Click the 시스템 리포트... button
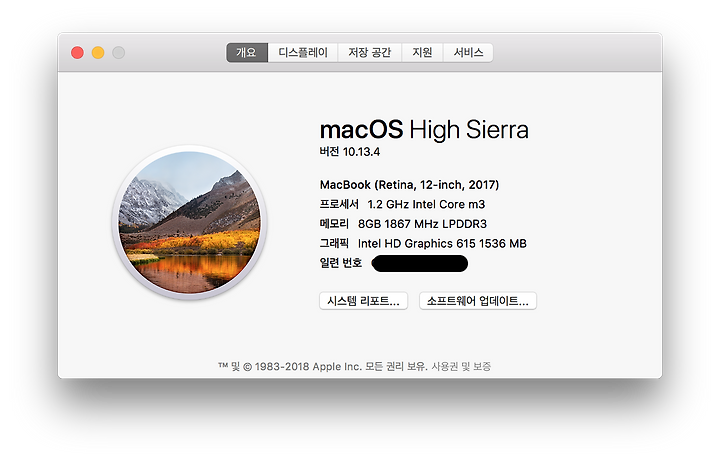 363,301
